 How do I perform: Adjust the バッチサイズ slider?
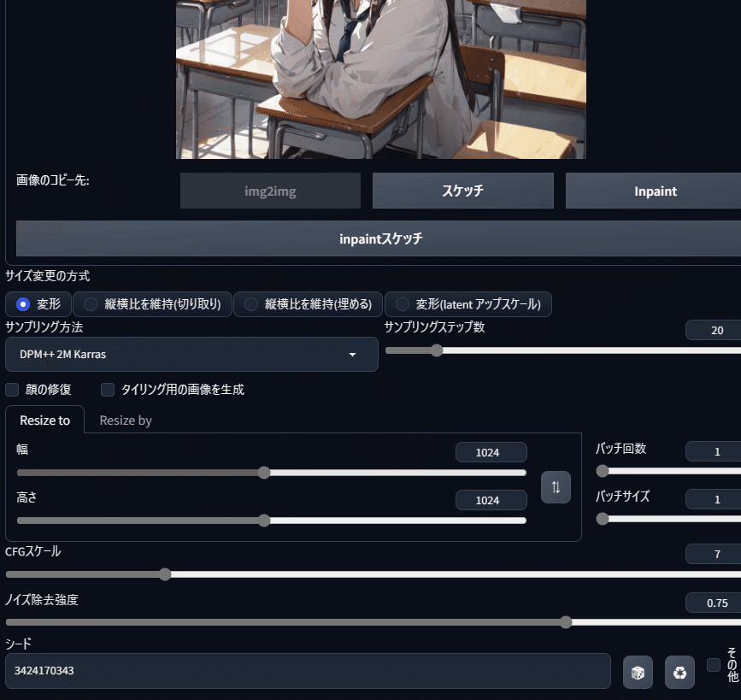coord(668,519)
